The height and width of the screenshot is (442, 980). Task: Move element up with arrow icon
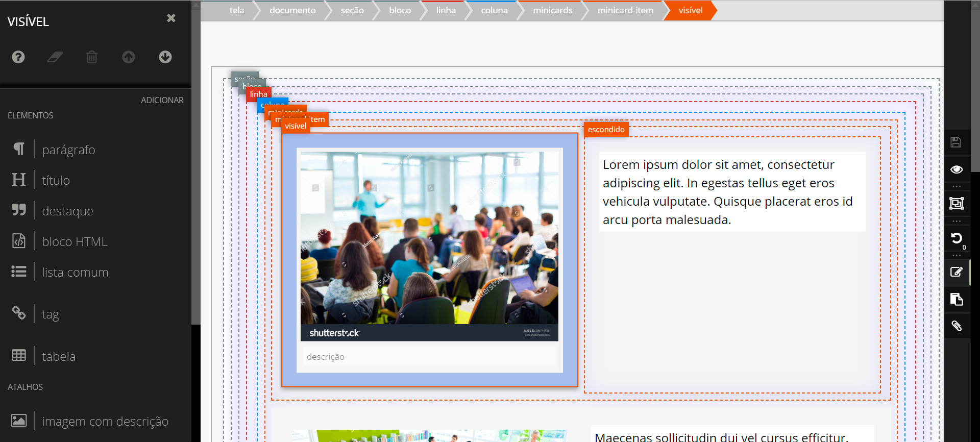129,57
